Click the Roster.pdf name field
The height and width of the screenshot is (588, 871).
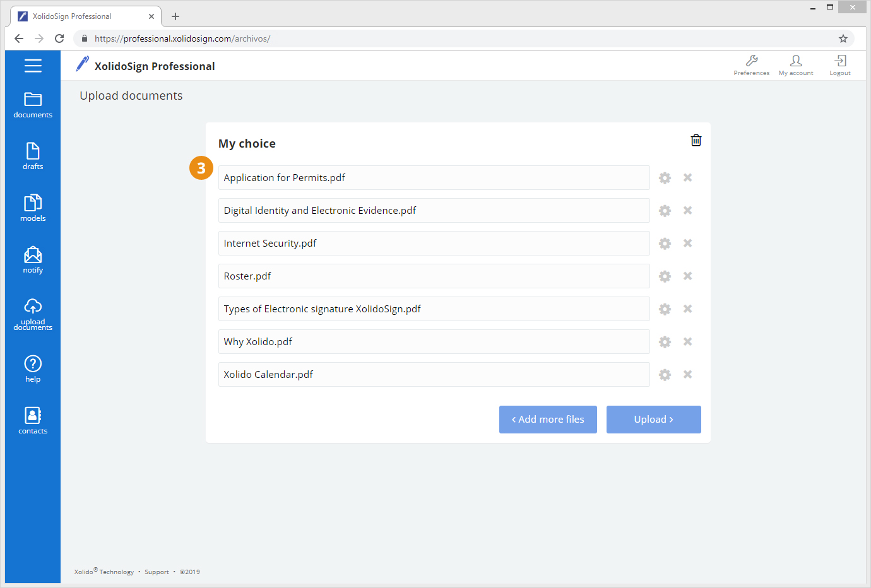tap(434, 276)
